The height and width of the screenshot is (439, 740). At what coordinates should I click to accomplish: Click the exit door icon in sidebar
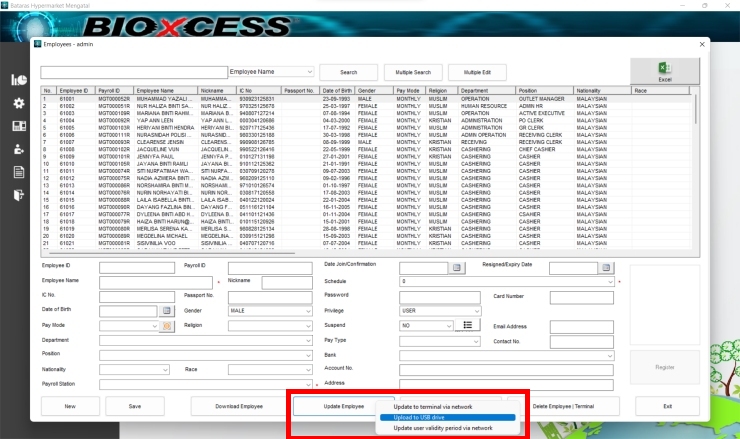(x=18, y=195)
